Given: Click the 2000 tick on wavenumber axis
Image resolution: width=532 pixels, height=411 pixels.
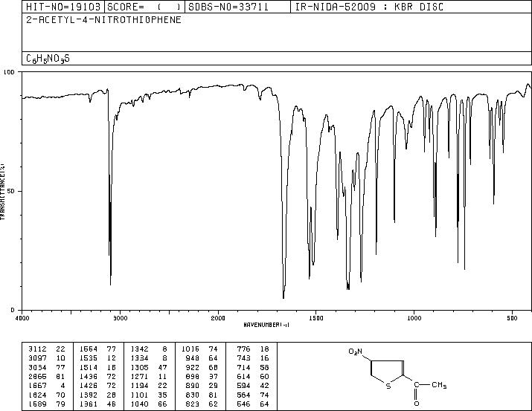Looking at the screenshot, I should (x=217, y=318).
